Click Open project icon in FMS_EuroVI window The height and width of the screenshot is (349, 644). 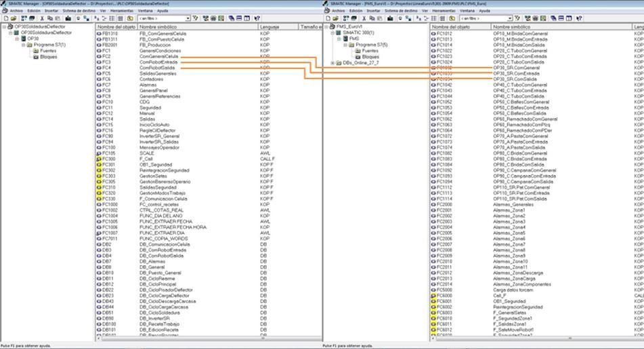click(x=336, y=18)
